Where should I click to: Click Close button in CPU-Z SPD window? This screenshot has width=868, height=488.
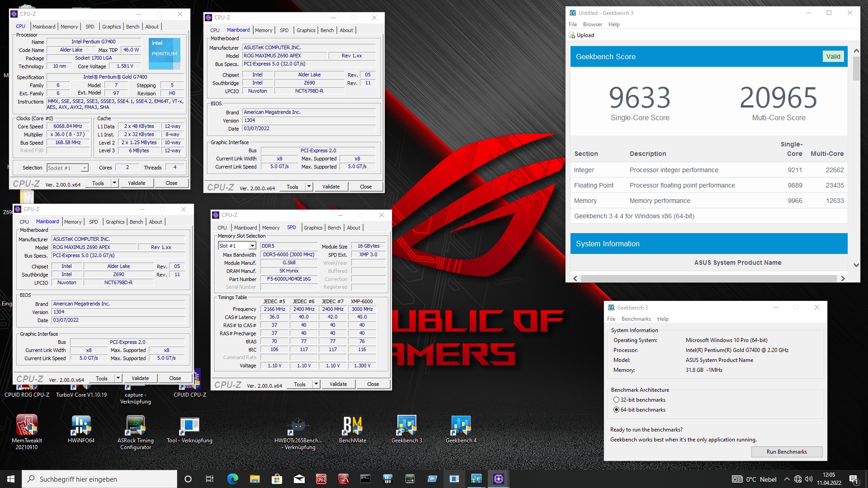(x=373, y=384)
